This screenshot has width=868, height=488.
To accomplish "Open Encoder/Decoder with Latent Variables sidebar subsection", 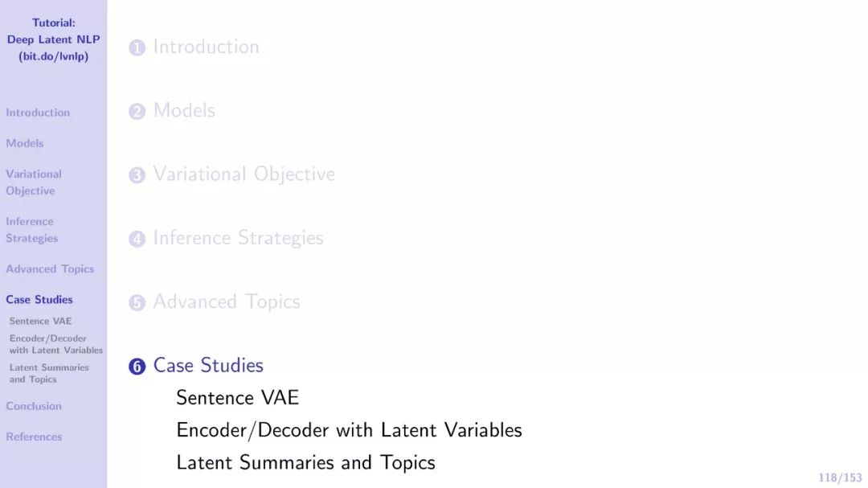I will tap(56, 344).
